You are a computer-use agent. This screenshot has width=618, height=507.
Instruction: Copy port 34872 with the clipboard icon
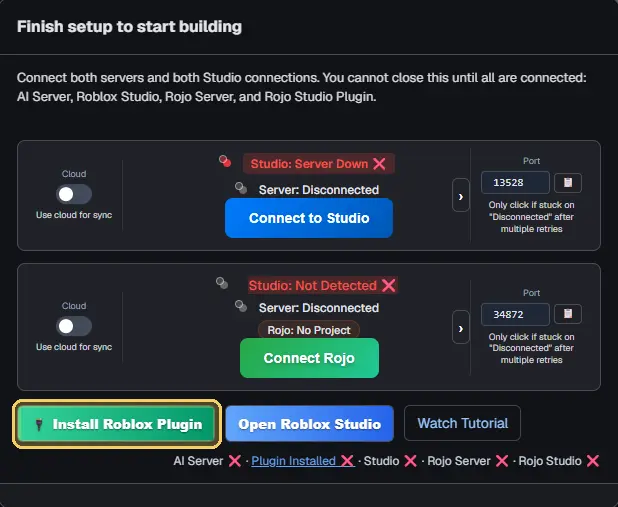point(568,314)
